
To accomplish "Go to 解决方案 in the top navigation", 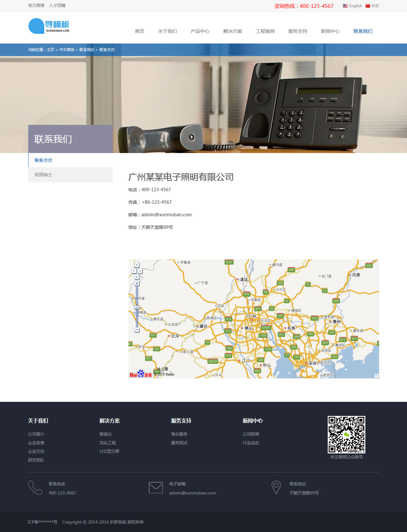I will tap(232, 31).
